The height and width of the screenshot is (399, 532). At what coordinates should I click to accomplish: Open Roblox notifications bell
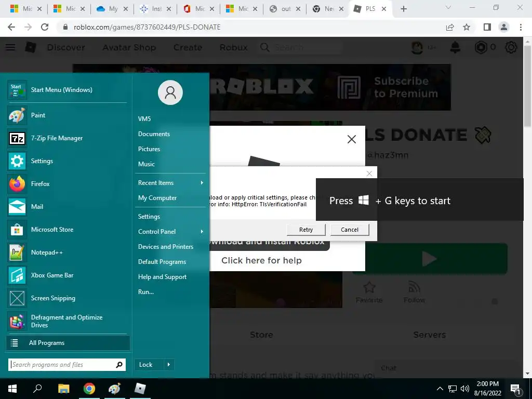tap(455, 47)
